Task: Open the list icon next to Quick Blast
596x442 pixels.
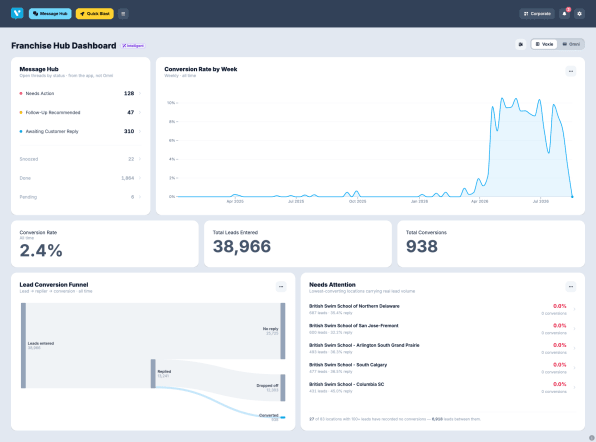Action: tap(123, 14)
